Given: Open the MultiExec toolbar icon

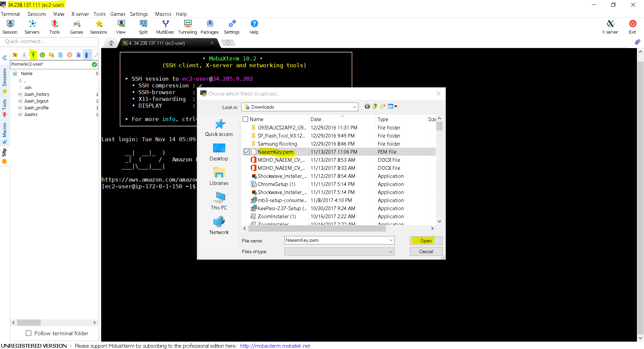Looking at the screenshot, I should click(x=165, y=27).
